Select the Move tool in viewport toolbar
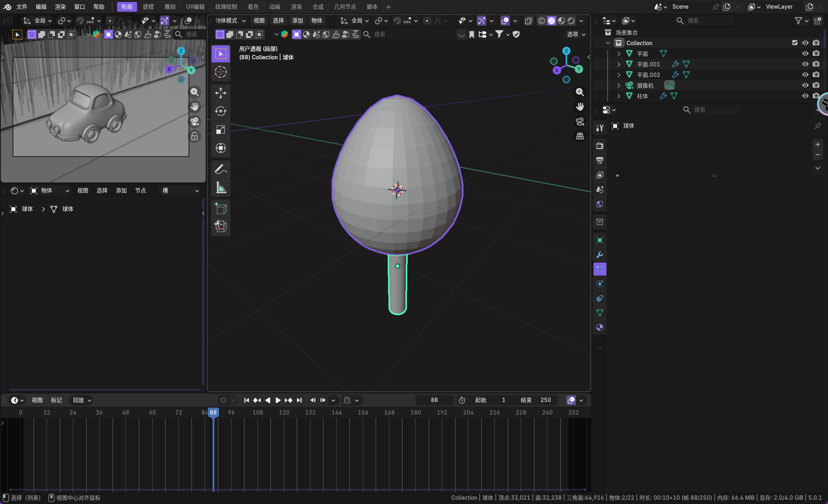The height and width of the screenshot is (504, 828). pyautogui.click(x=220, y=93)
